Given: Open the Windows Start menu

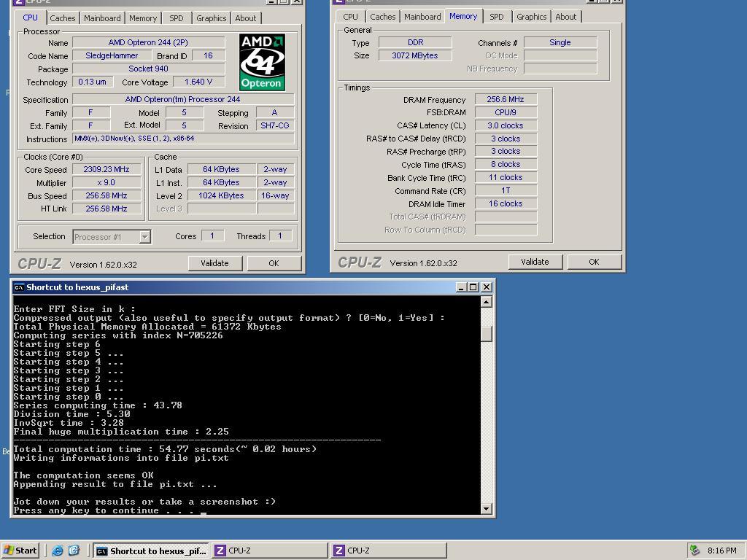Looking at the screenshot, I should tap(20, 551).
